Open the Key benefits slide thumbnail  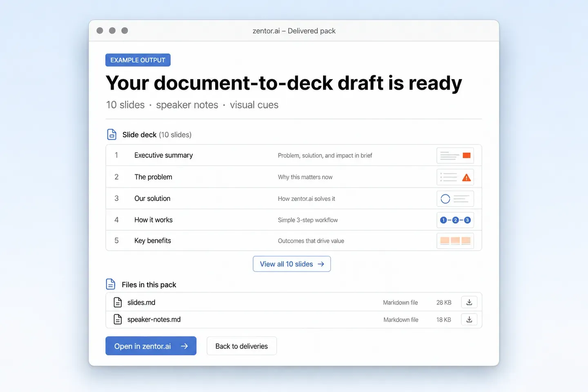click(455, 241)
